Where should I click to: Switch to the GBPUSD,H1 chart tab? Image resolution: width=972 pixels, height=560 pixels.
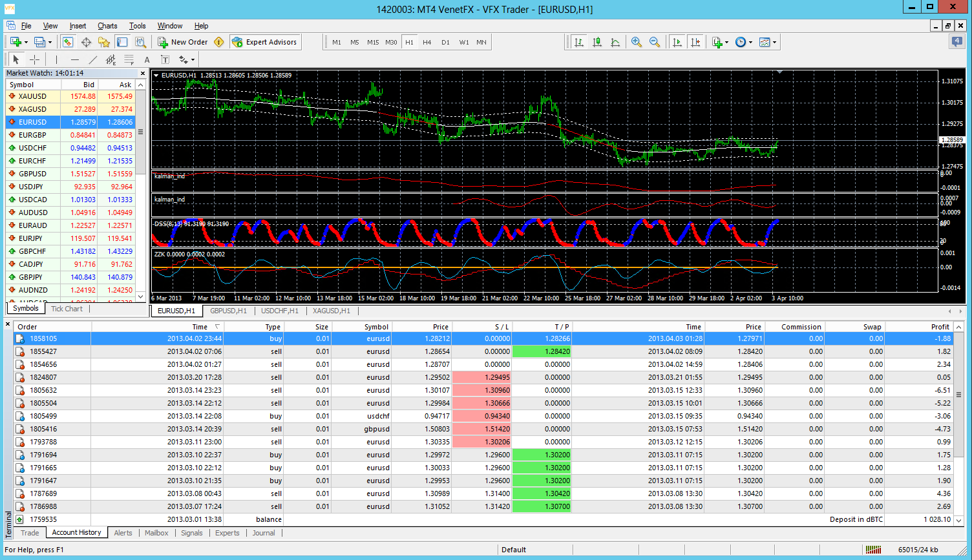228,311
